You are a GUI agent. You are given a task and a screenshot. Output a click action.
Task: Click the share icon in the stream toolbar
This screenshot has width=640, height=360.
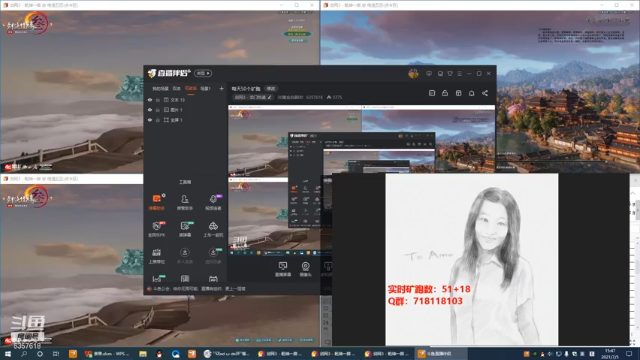(x=484, y=93)
